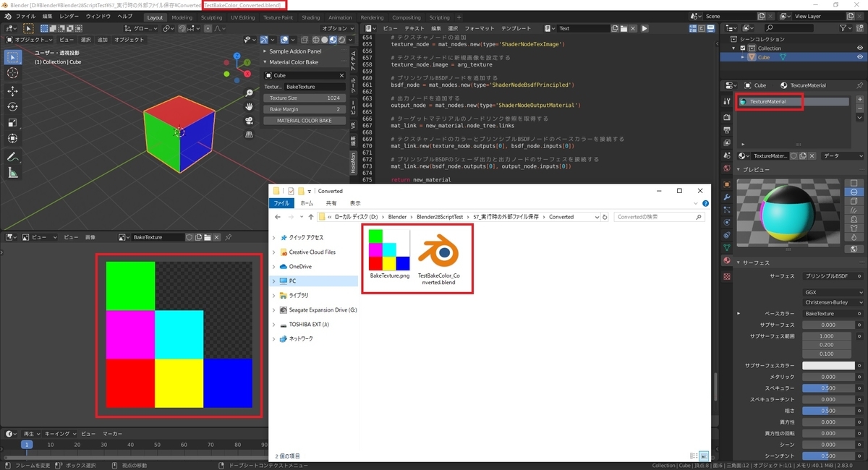Select the Select Box tool in viewport toolbar
This screenshot has height=470, width=868.
[x=12, y=57]
